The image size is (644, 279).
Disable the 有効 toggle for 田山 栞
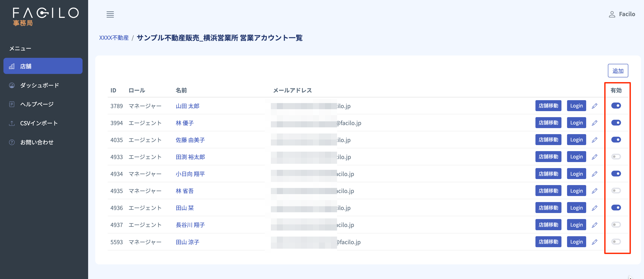click(616, 207)
